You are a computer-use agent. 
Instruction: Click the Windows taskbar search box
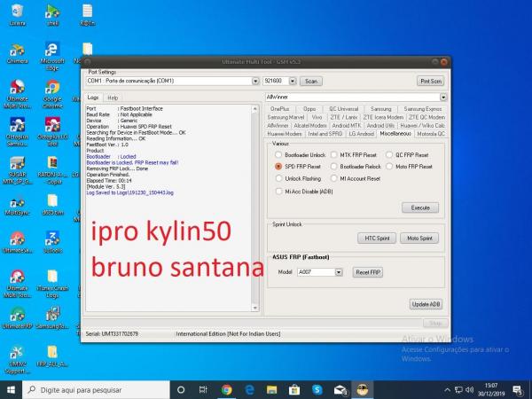pyautogui.click(x=98, y=389)
